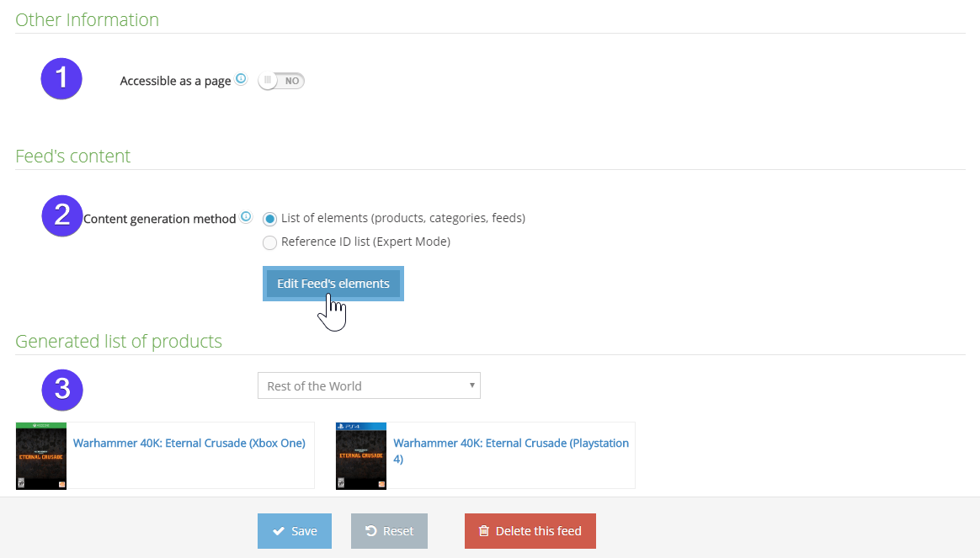The height and width of the screenshot is (558, 980).
Task: Click the Xbox One Eternal Crusade cover thumbnail
Action: point(41,455)
